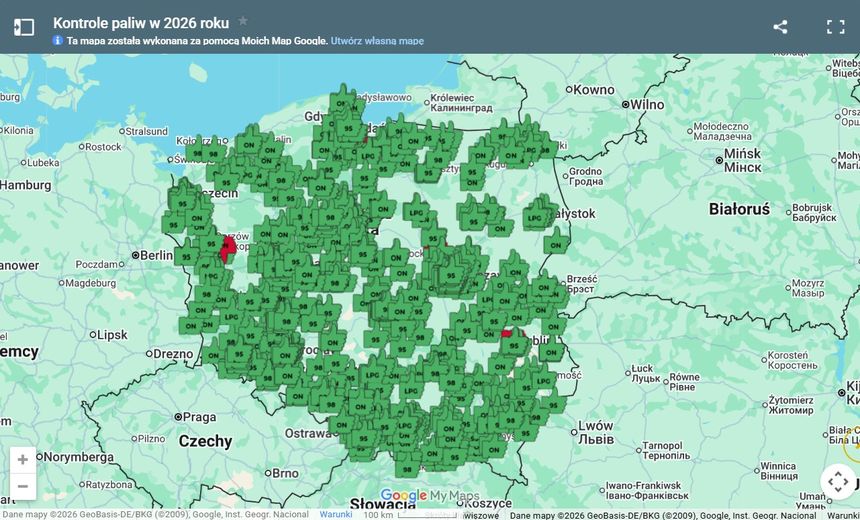Screen dimensions: 860x520
Task: Click the red marker near Gorzów
Action: pos(228,248)
